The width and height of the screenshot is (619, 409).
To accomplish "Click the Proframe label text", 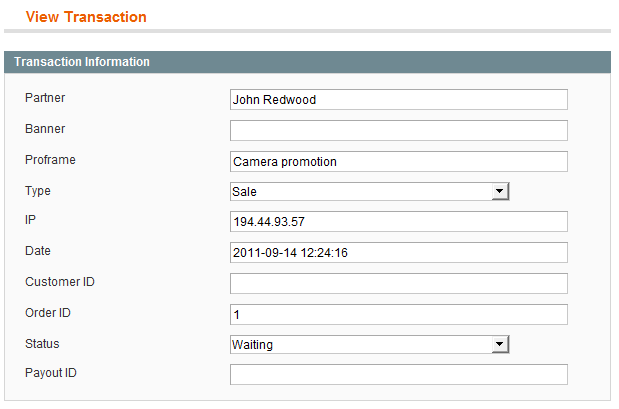I will click(x=50, y=160).
